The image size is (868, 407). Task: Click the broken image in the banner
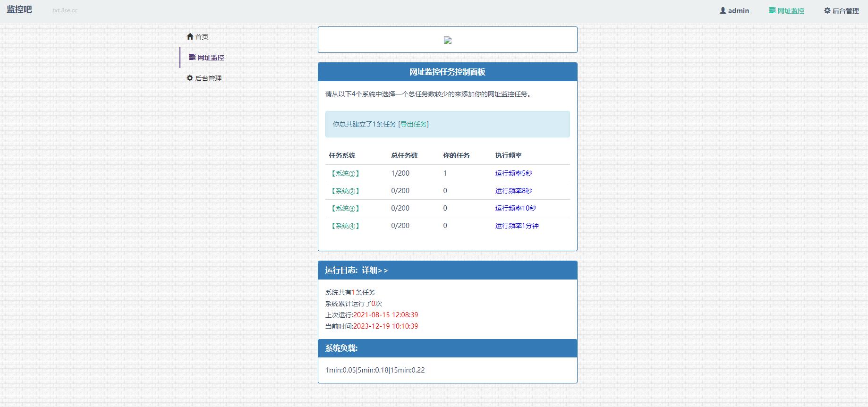pyautogui.click(x=448, y=40)
